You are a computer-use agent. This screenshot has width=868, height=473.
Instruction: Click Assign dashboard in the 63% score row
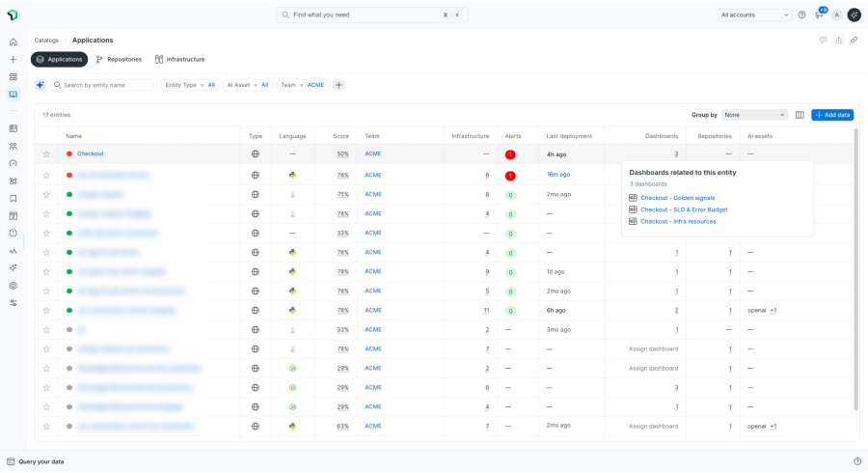pyautogui.click(x=653, y=426)
